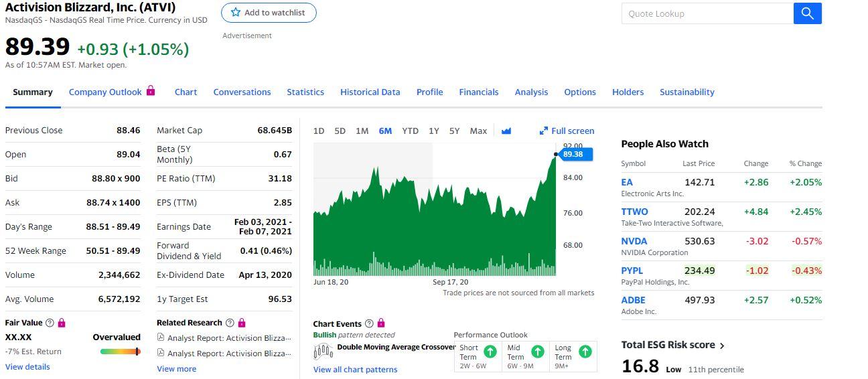The height and width of the screenshot is (379, 868).
Task: Select the YTD chart range
Action: click(x=410, y=131)
